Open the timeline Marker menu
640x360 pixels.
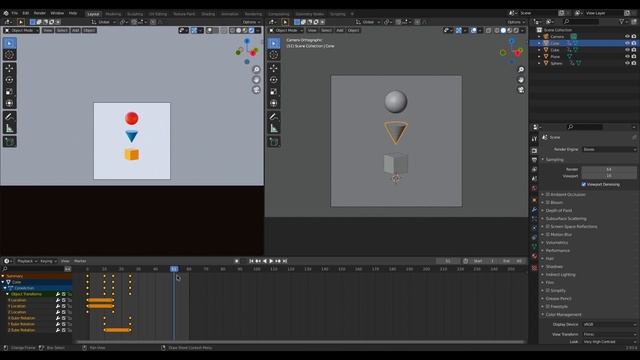pos(80,261)
